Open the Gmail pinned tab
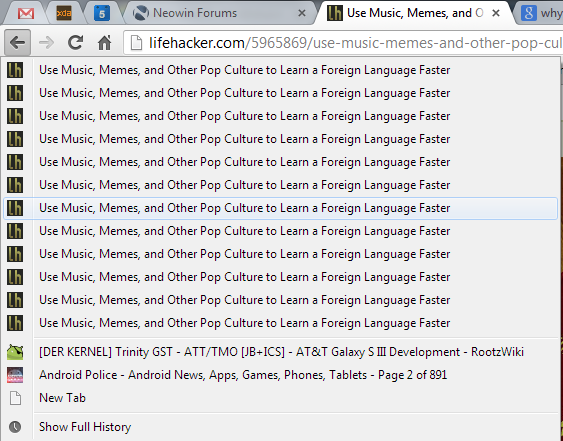563x441 pixels. click(26, 14)
